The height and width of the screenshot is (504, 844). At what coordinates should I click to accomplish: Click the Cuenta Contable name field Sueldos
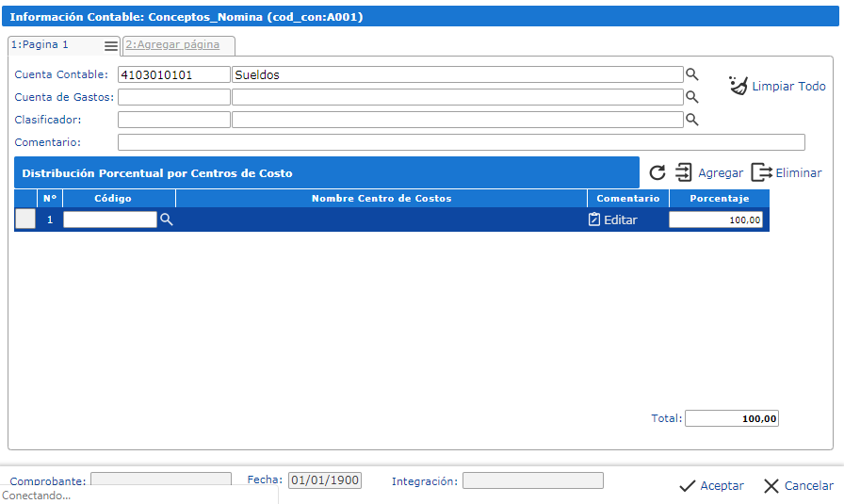(x=458, y=74)
